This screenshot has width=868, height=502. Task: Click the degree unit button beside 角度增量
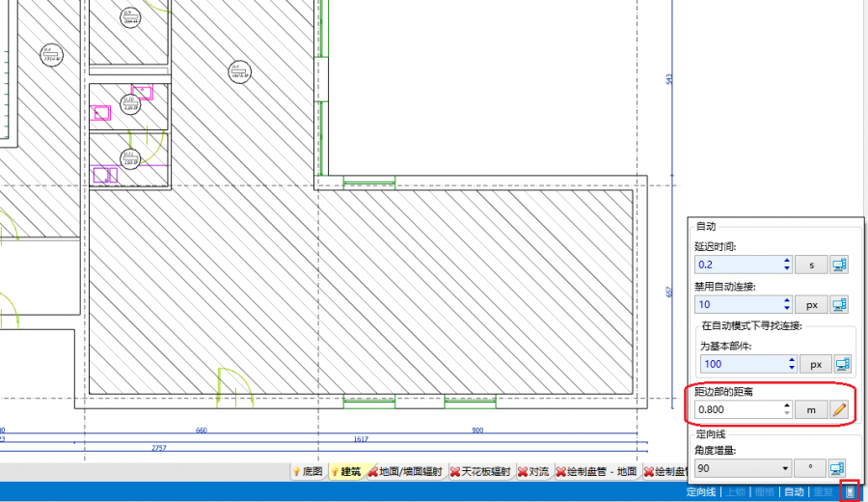tap(811, 468)
